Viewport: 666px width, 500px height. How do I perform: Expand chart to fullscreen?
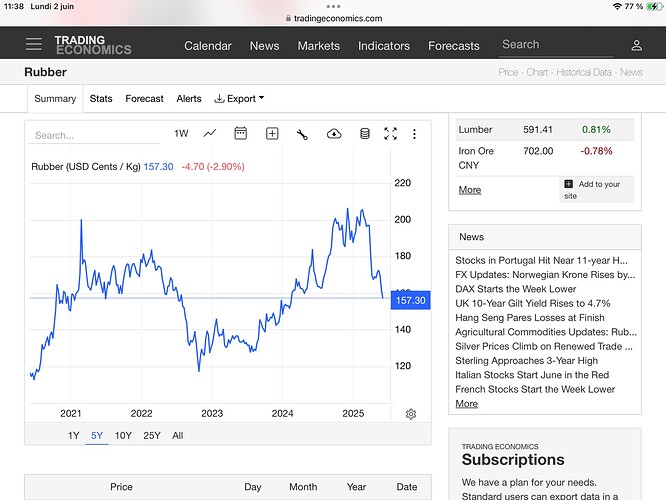point(391,134)
